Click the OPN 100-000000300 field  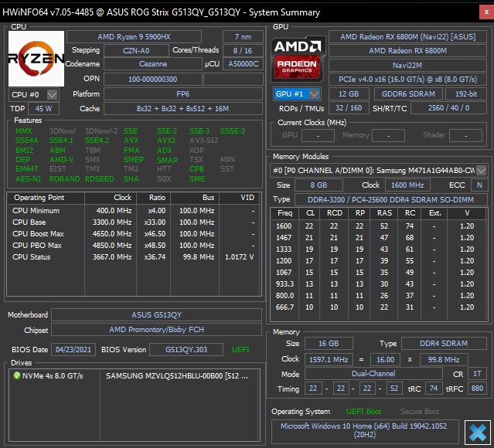tap(153, 80)
